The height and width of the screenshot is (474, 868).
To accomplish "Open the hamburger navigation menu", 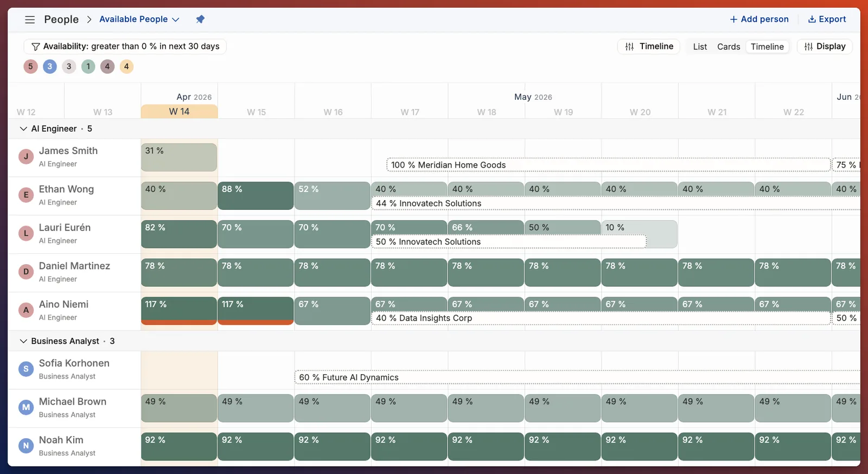I will click(x=30, y=20).
